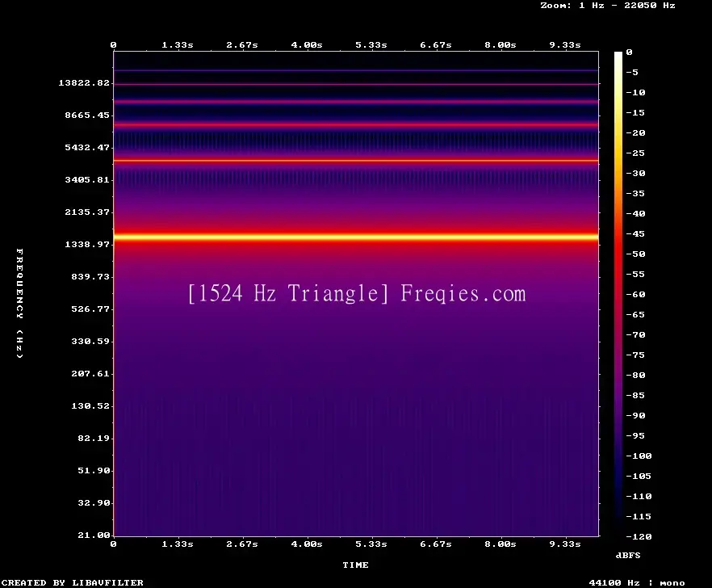Click the 'Zoom: 1 Hz - 22050 Hz' label

tap(608, 6)
